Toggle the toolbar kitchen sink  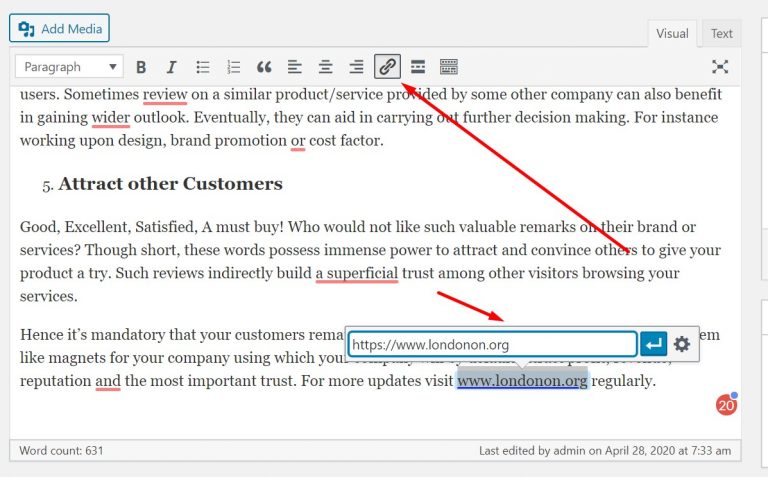pyautogui.click(x=449, y=67)
